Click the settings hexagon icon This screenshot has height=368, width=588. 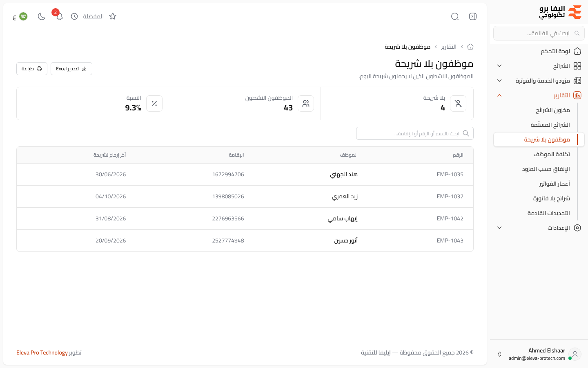577,228
